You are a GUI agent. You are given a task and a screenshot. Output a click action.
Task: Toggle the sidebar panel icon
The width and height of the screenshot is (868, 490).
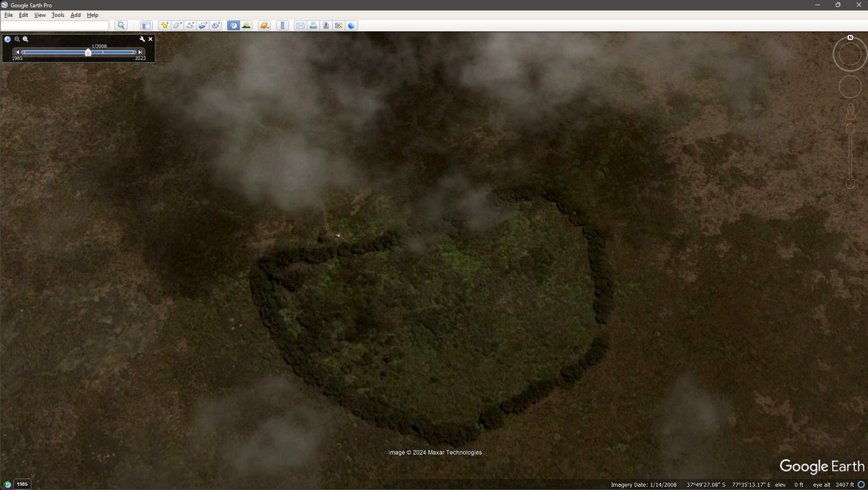coord(146,26)
